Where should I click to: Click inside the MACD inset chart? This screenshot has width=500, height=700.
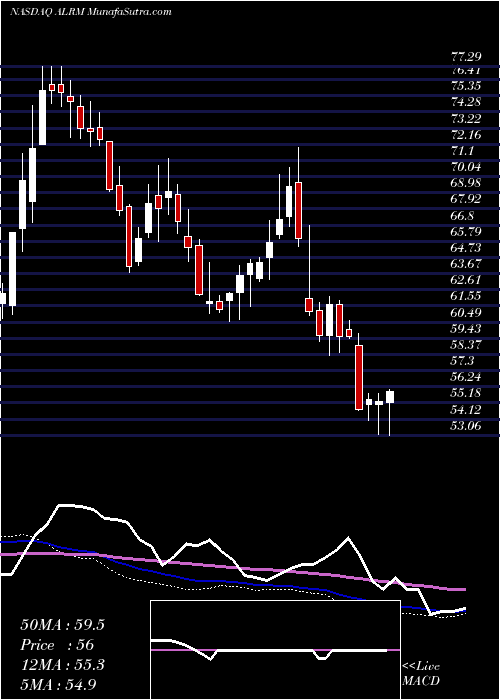(275, 650)
